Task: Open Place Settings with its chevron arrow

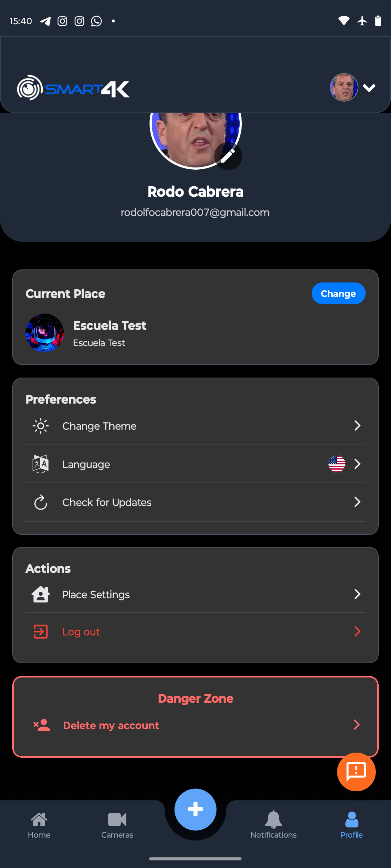Action: pyautogui.click(x=357, y=594)
